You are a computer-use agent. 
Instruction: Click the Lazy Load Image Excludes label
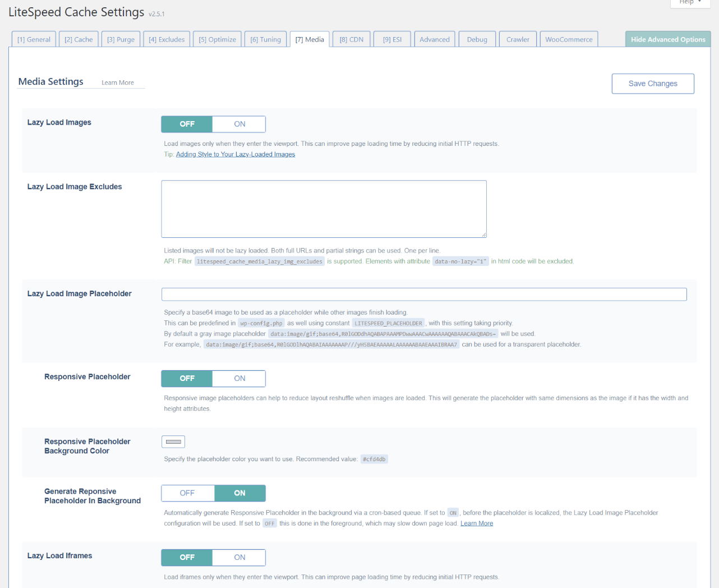75,187
